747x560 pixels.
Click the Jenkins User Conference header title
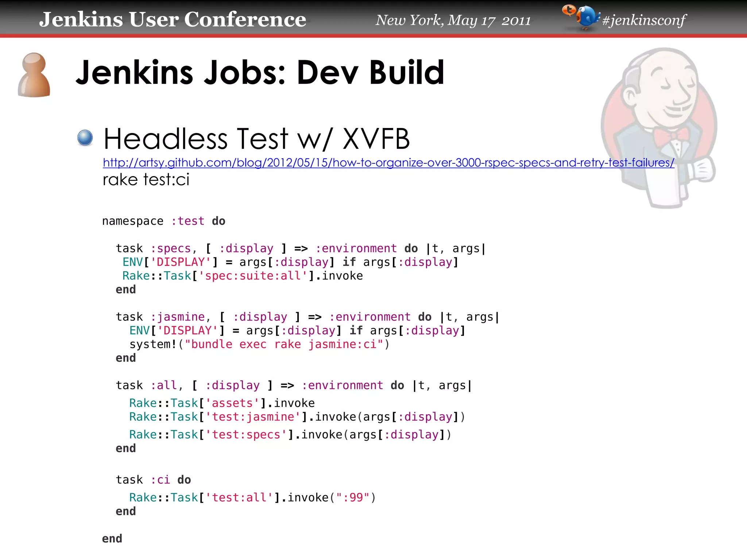coord(173,19)
